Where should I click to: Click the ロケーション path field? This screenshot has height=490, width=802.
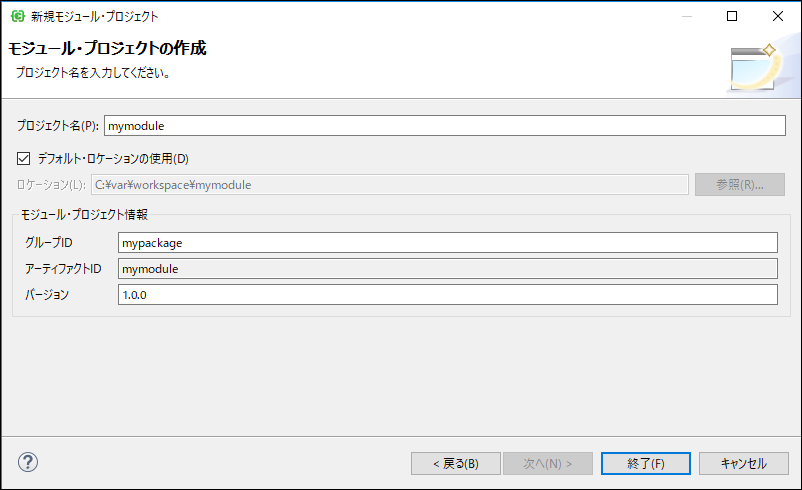pyautogui.click(x=389, y=184)
